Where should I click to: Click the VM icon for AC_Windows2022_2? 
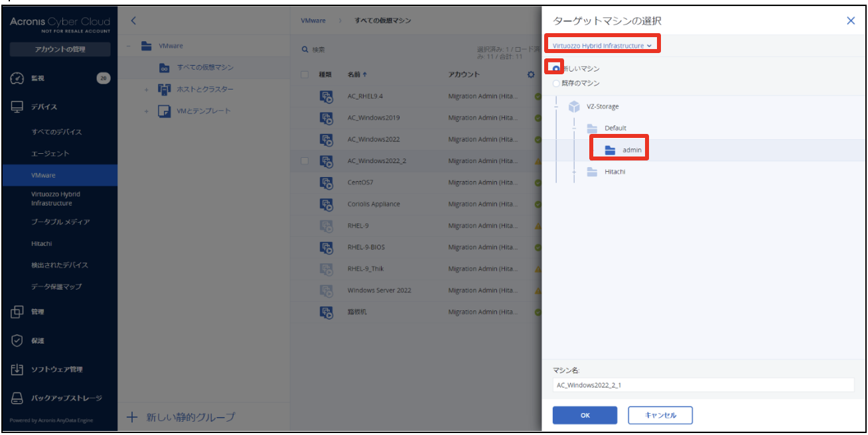pyautogui.click(x=326, y=160)
